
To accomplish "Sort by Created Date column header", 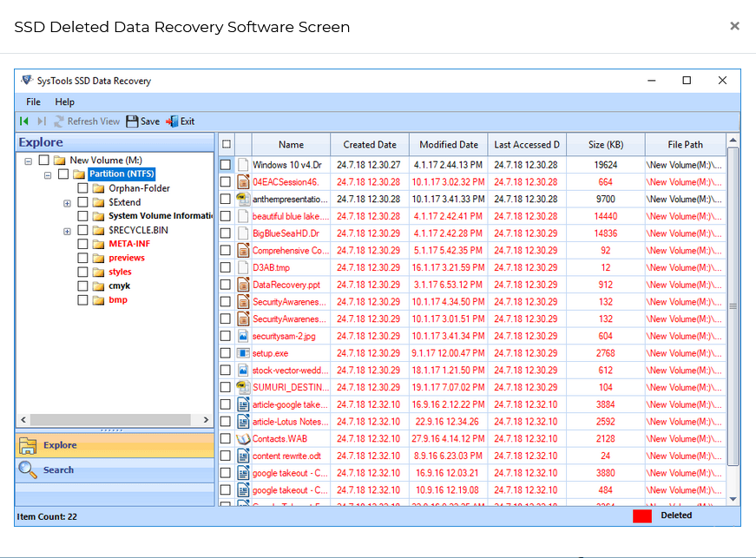I will (370, 145).
